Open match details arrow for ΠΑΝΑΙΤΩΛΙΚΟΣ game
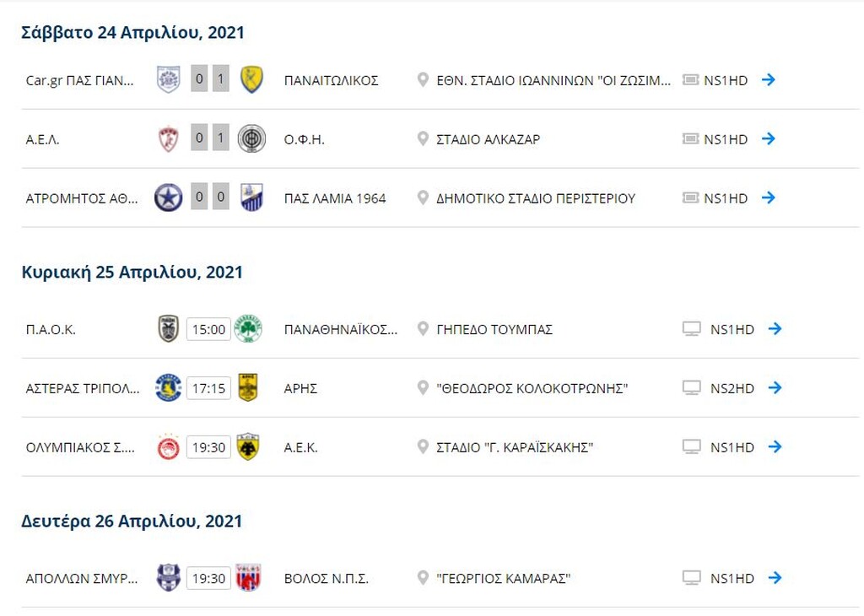The width and height of the screenshot is (864, 616). point(768,80)
